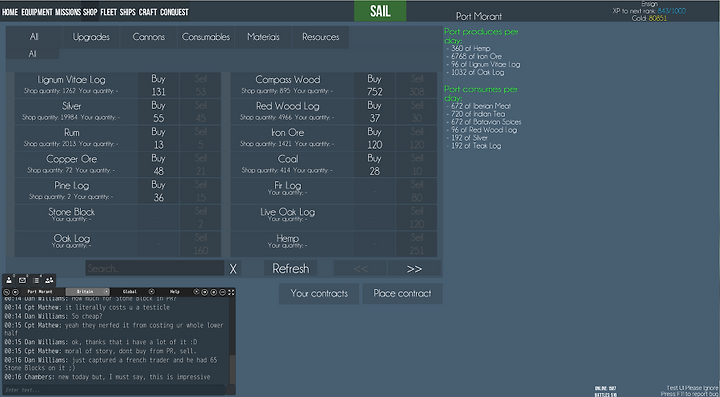Open the EQUIPMENT menu
720x397 pixels.
coord(37,12)
